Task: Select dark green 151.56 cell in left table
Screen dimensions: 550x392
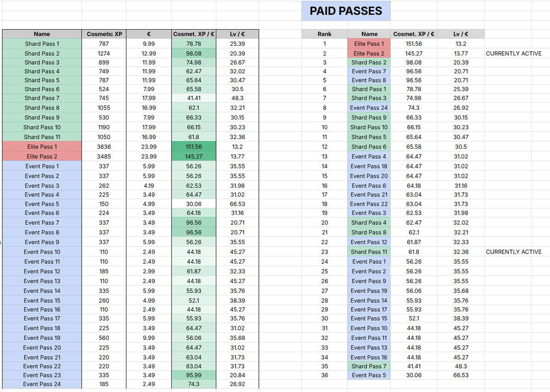Action: point(193,147)
